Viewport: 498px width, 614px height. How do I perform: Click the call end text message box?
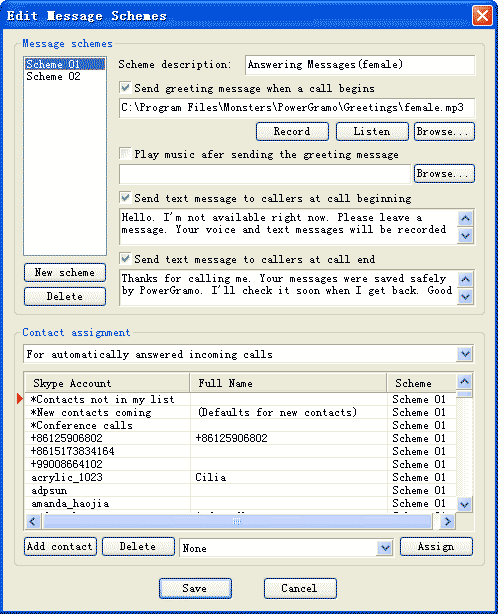[x=289, y=287]
